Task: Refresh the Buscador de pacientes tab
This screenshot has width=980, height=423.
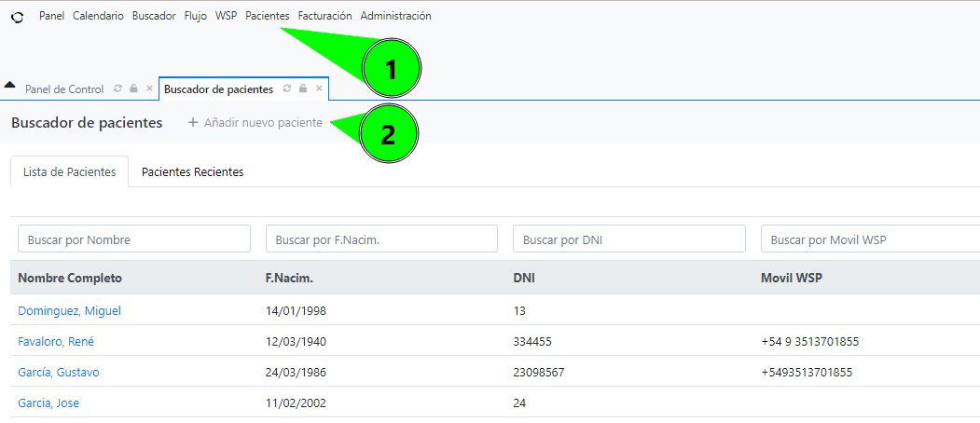Action: [287, 89]
